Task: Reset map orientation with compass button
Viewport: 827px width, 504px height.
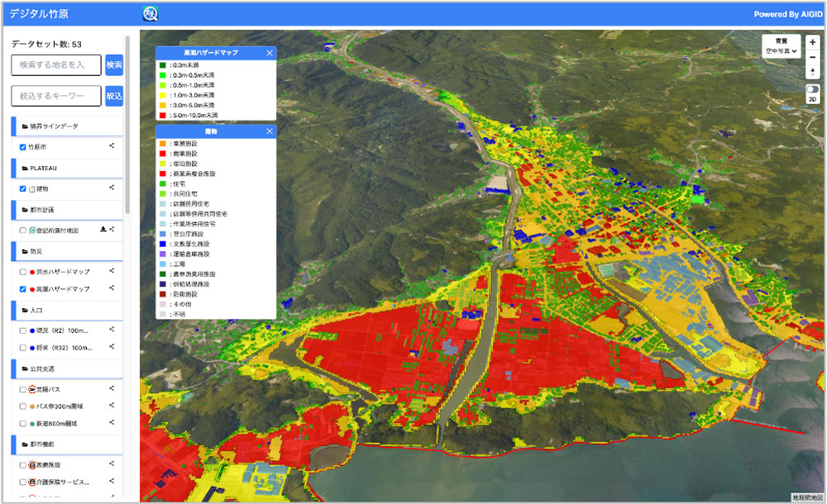Action: pos(812,72)
